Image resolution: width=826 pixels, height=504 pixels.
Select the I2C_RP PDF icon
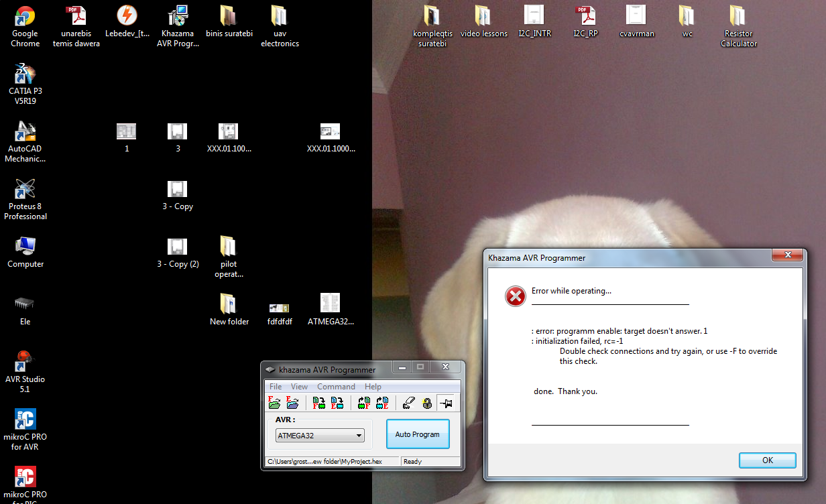(x=585, y=22)
